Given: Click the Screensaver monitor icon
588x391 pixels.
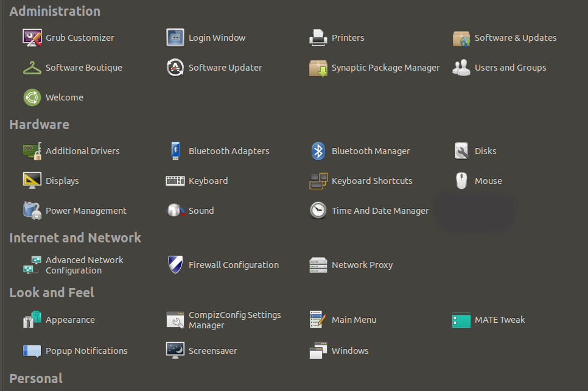Looking at the screenshot, I should pyautogui.click(x=175, y=351).
